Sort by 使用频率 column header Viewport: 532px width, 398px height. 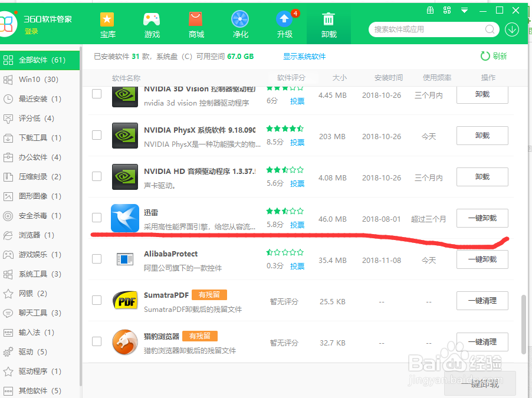tap(436, 78)
